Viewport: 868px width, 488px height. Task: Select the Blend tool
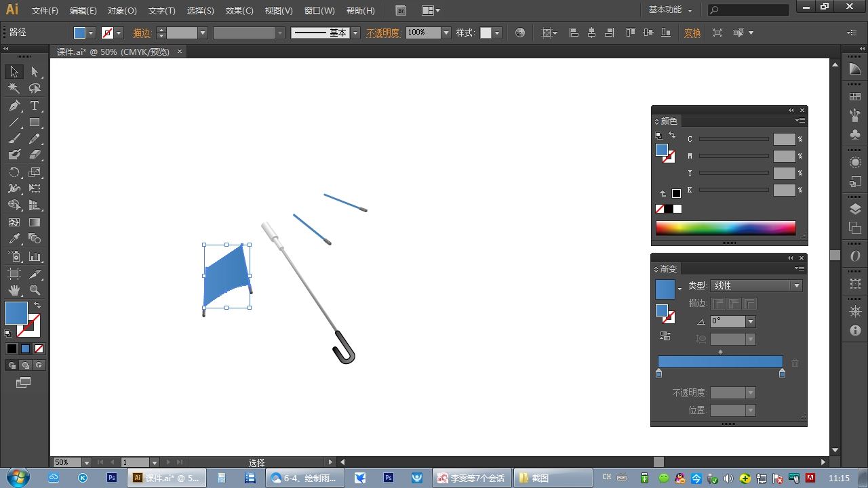tap(35, 239)
